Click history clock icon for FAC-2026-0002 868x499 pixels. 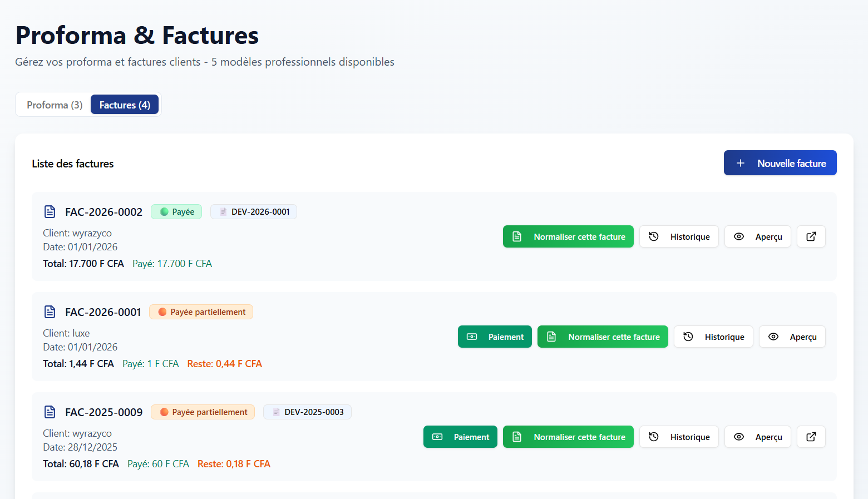coord(654,236)
